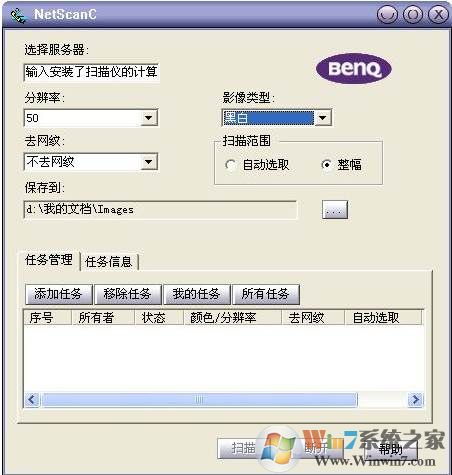Click the left scroll arrow in task list

pyautogui.click(x=32, y=399)
